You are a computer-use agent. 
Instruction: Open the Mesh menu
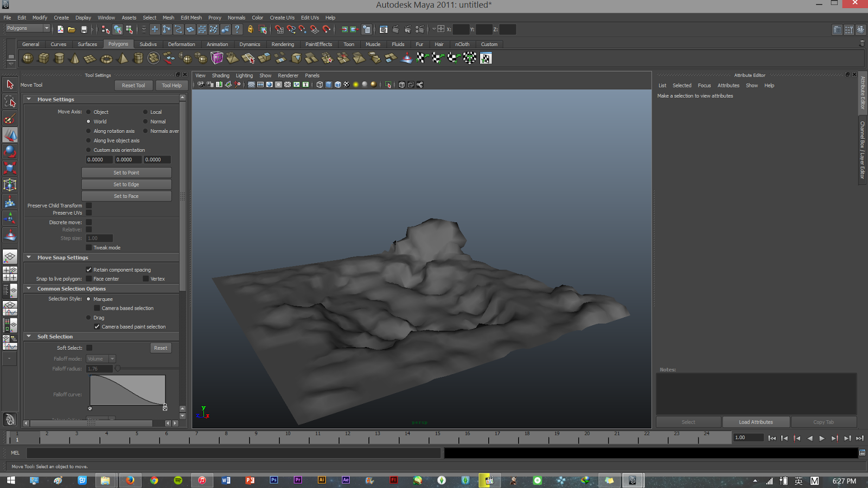[168, 17]
